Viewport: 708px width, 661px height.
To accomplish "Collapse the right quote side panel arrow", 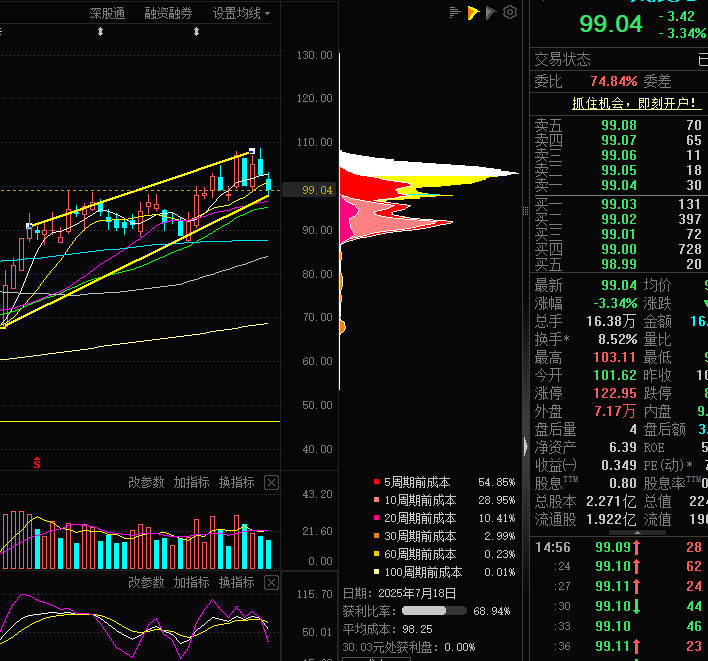I will tap(526, 446).
